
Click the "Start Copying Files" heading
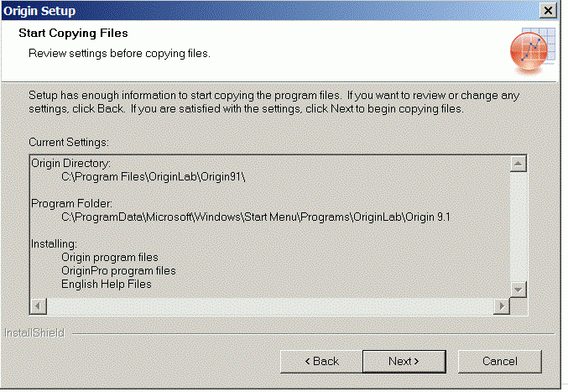click(x=72, y=34)
